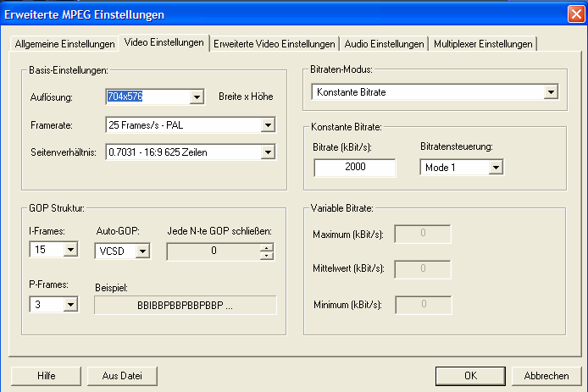The height and width of the screenshot is (392, 588).
Task: Switch to Allgemeine Einstellungen tab
Action: click(64, 44)
